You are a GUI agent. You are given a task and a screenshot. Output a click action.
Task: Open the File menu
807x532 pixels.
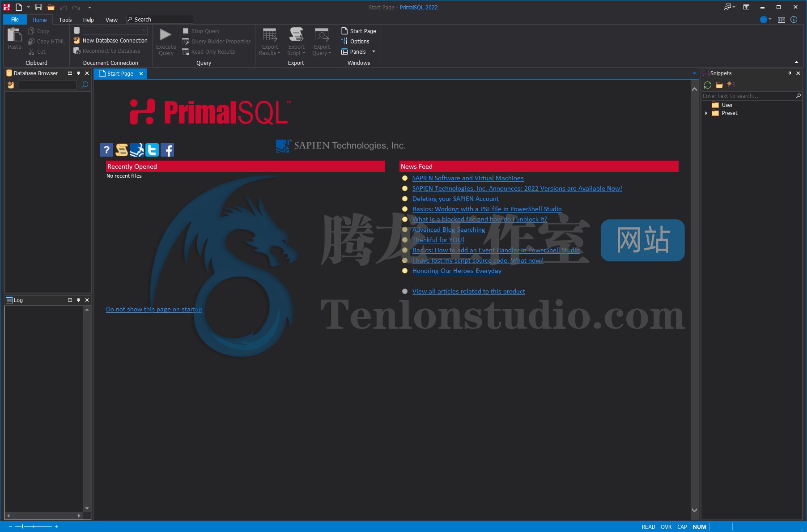pos(15,20)
